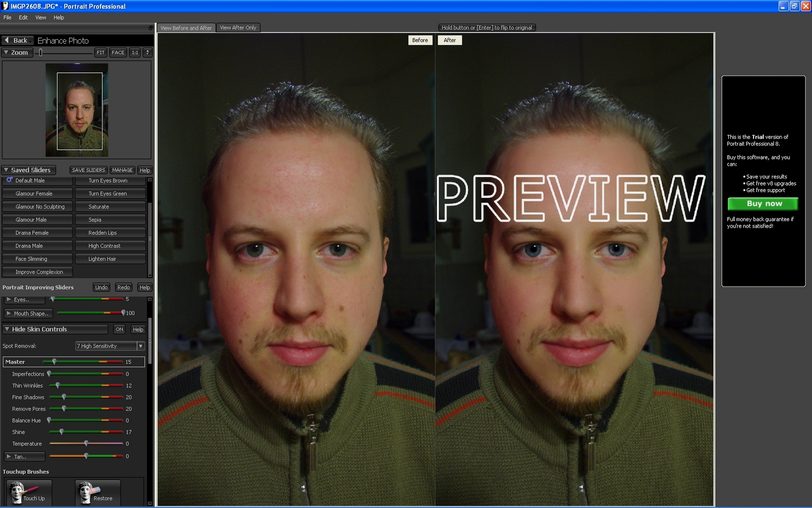Click the Shine slider
This screenshot has width=812, height=508.
(x=86, y=432)
